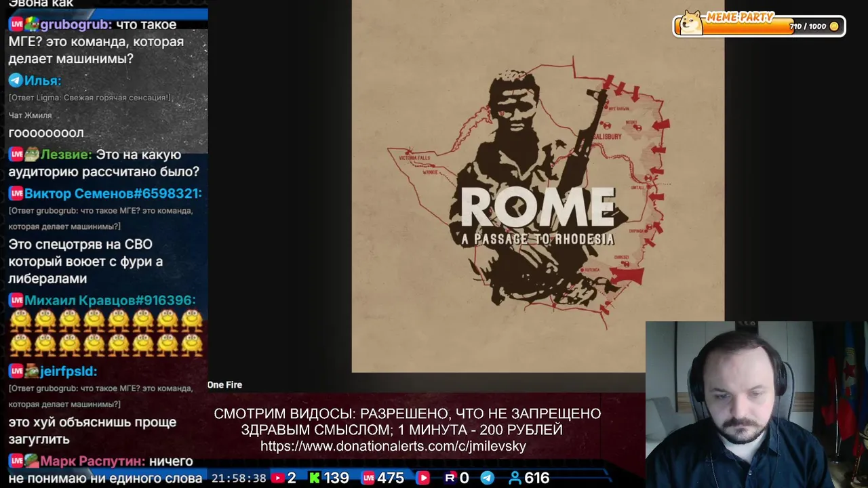The width and height of the screenshot is (868, 488).
Task: Click the 21:58:38 clock in status bar
Action: pos(239,478)
